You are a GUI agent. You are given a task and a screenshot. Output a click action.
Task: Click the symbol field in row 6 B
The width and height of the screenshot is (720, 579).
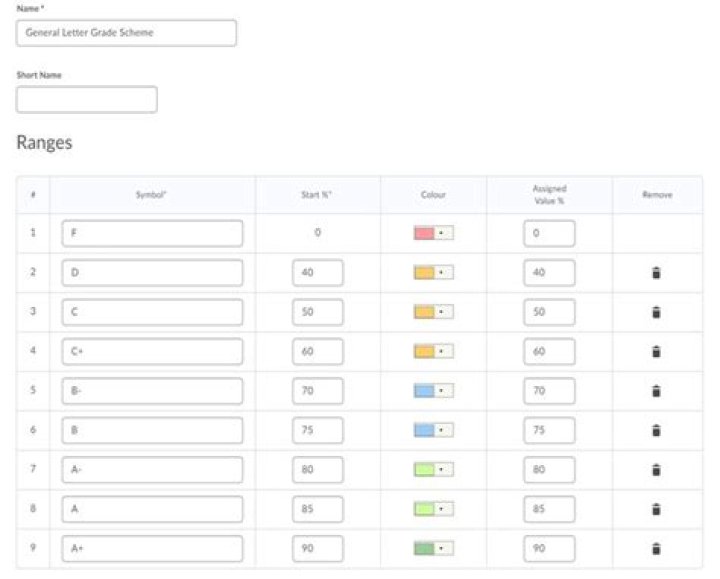[x=152, y=430]
